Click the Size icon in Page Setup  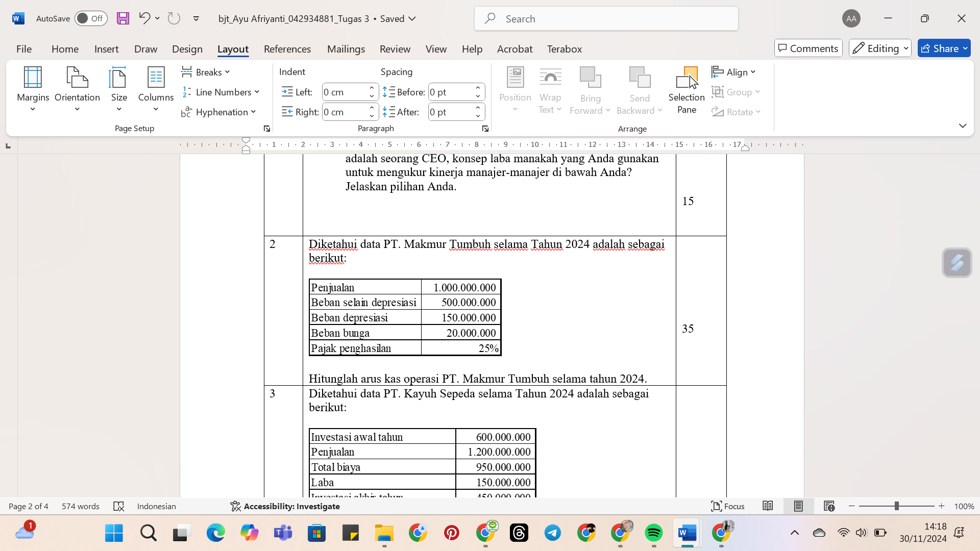[118, 88]
